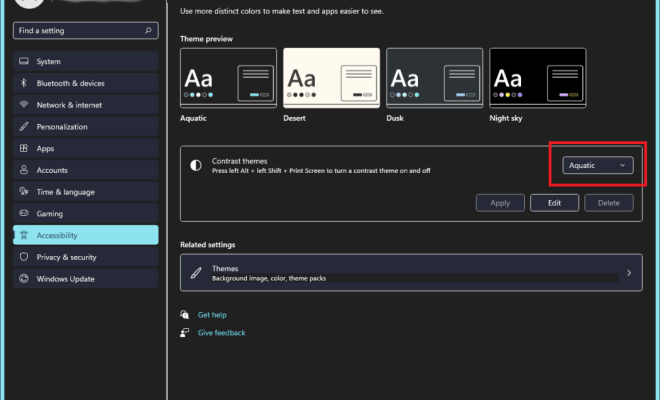Image resolution: width=660 pixels, height=400 pixels.
Task: Click the Network Wi-Fi icon in sidebar
Action: click(24, 104)
